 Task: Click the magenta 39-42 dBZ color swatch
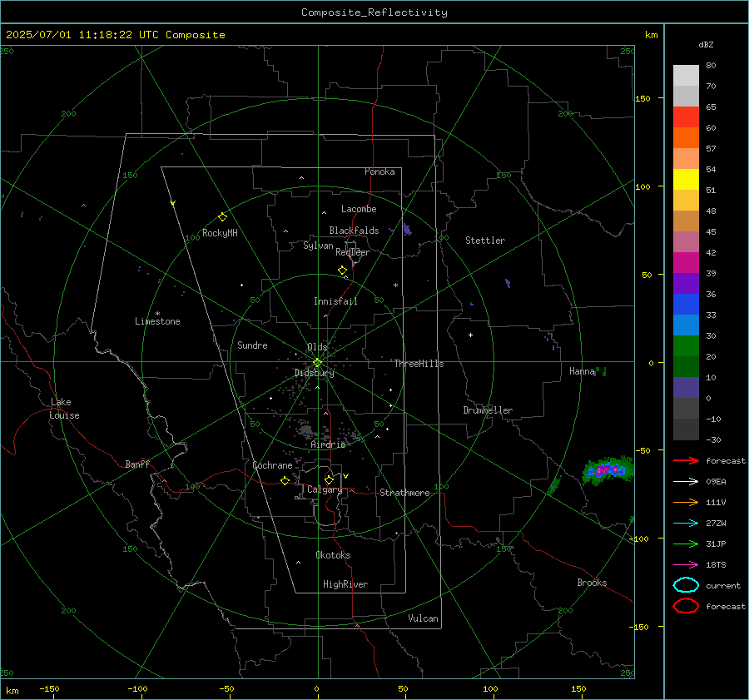click(x=686, y=263)
